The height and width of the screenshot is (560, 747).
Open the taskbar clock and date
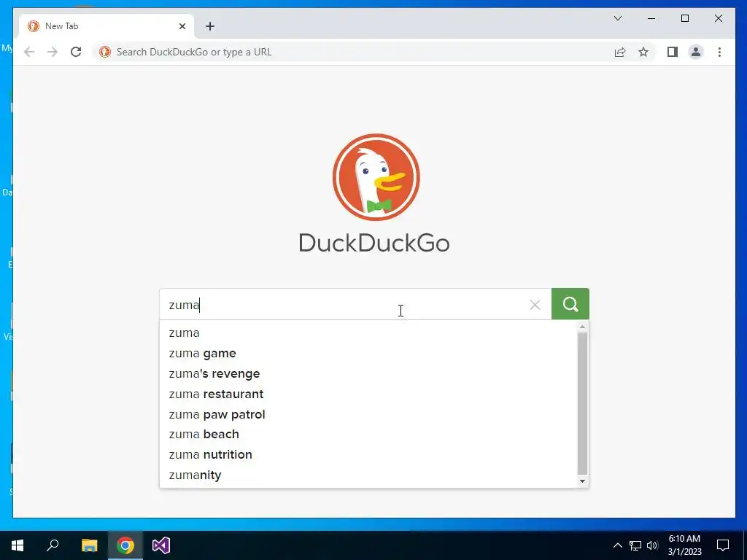(x=684, y=545)
